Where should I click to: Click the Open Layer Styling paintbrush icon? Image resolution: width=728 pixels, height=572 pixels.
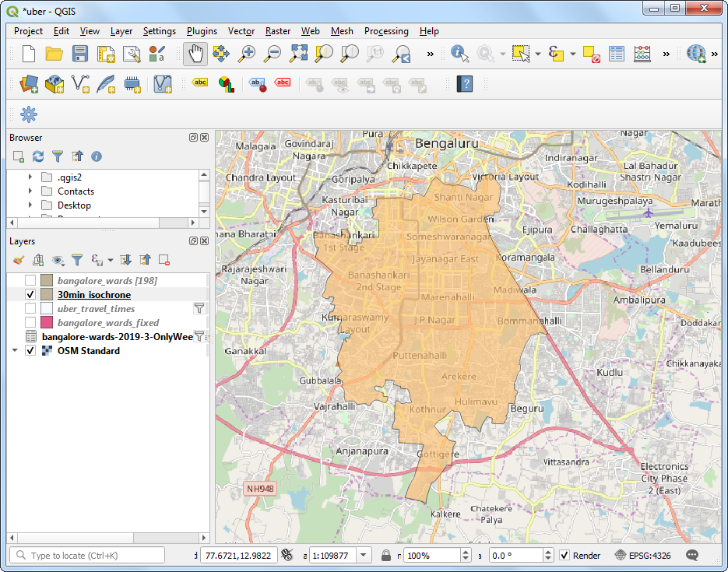pyautogui.click(x=19, y=260)
